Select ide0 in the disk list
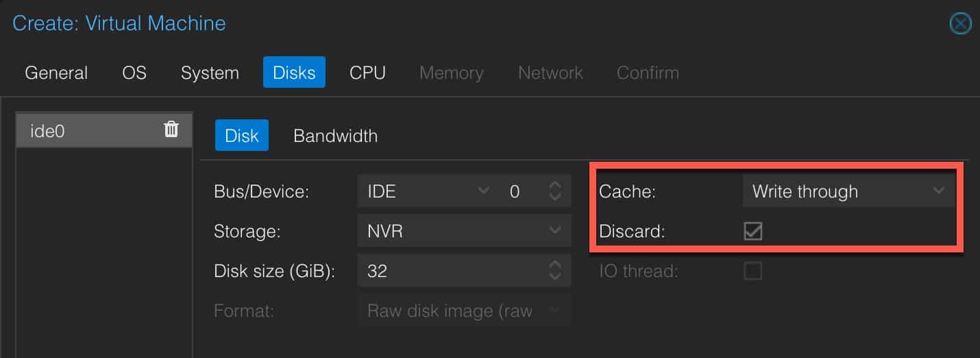This screenshot has height=358, width=980. point(104,130)
